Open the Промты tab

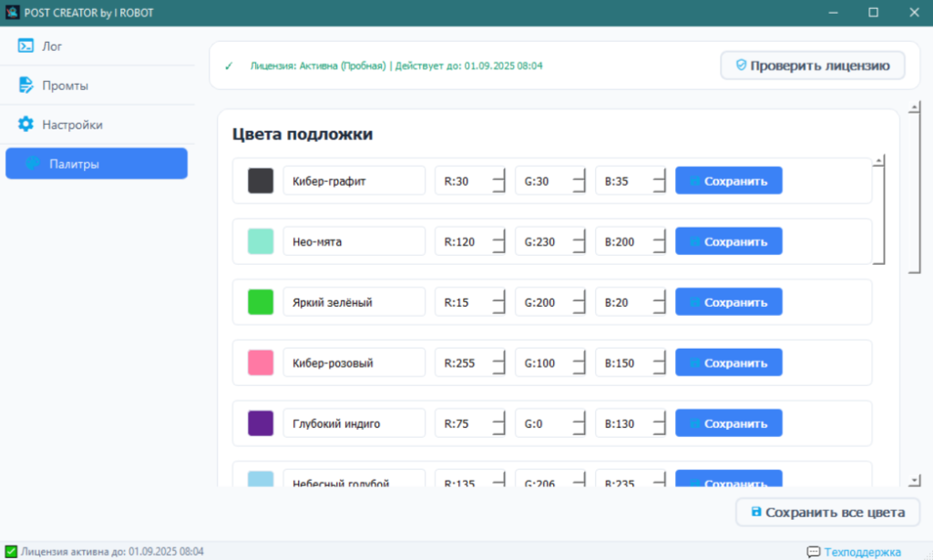[x=65, y=86]
